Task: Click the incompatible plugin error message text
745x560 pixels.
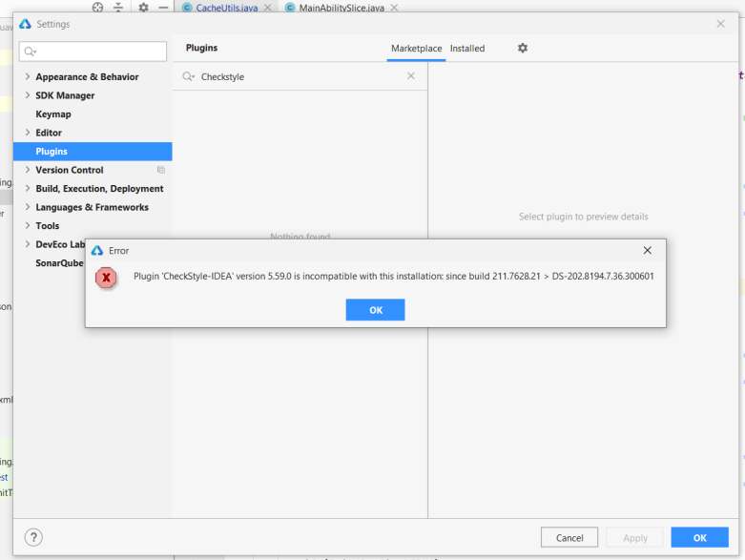Action: [x=393, y=276]
